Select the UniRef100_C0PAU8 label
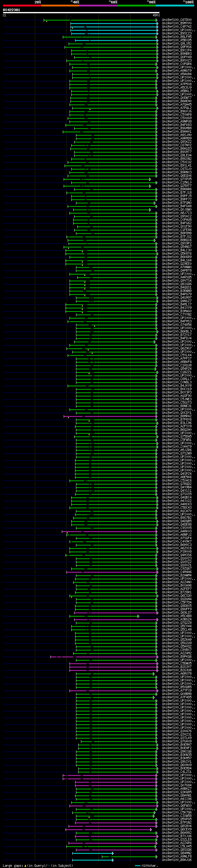The image size is (197, 868). point(176,220)
